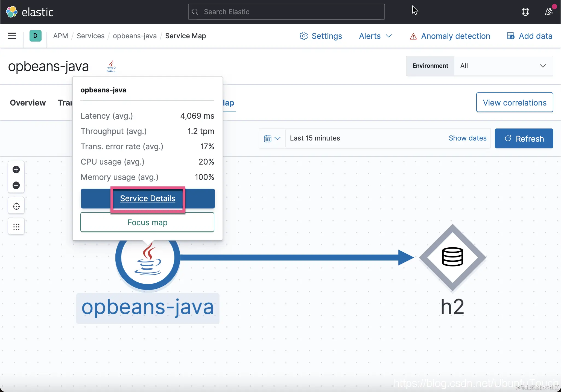Click Show dates link

click(x=467, y=138)
